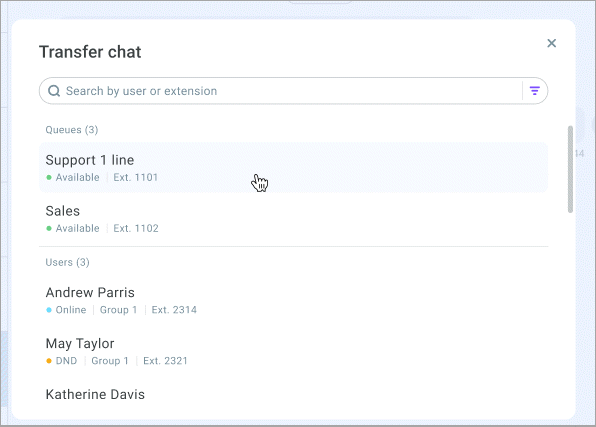This screenshot has width=596, height=427.
Task: Click the Users (3) section header
Action: 67,262
